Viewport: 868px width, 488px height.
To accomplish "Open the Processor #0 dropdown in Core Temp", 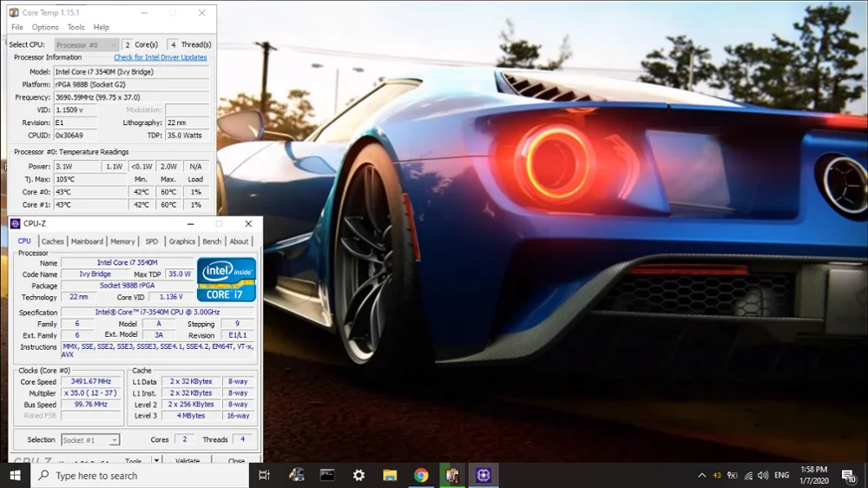I will [86, 45].
